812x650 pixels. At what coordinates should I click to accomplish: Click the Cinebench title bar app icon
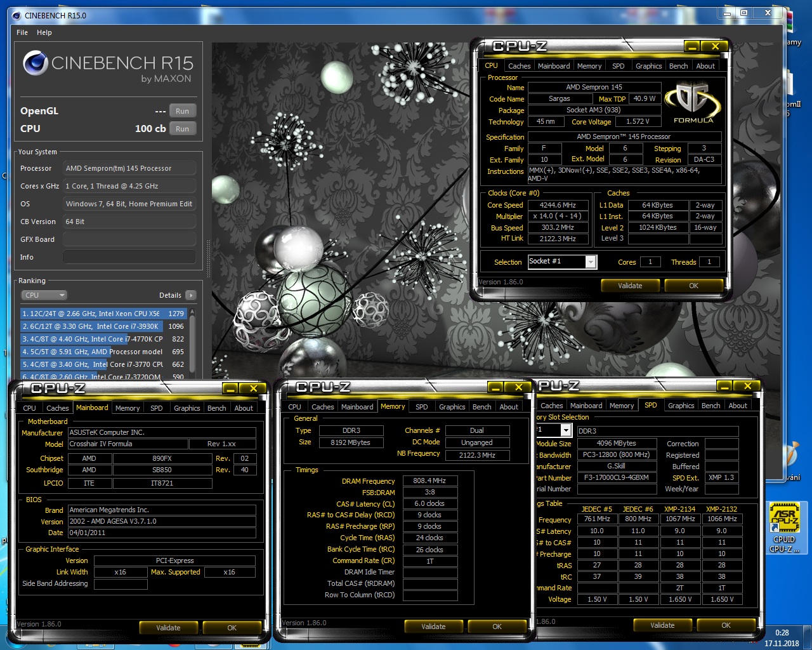16,15
